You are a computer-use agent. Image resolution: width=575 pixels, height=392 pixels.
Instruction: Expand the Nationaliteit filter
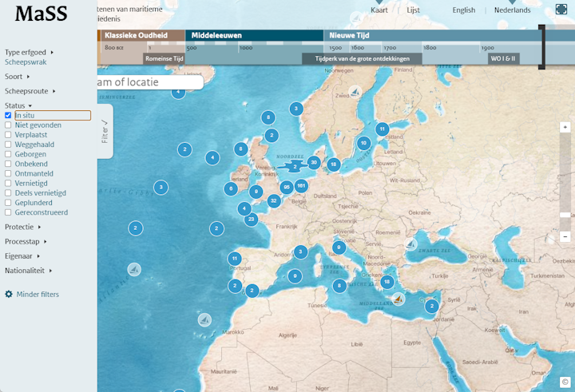(x=28, y=271)
